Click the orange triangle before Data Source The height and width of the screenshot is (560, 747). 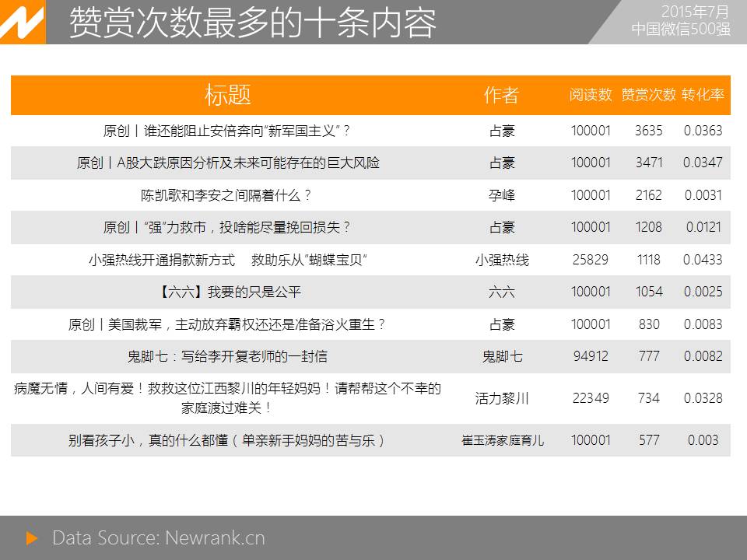point(32,537)
